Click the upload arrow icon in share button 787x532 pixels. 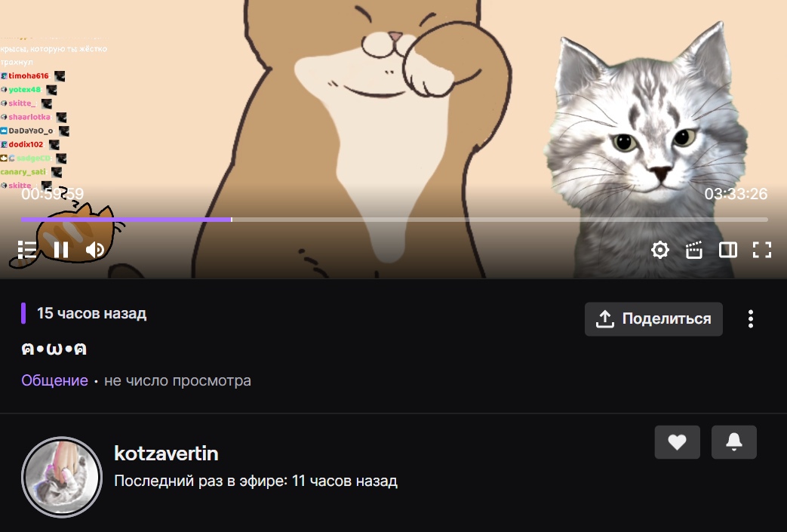tap(605, 318)
